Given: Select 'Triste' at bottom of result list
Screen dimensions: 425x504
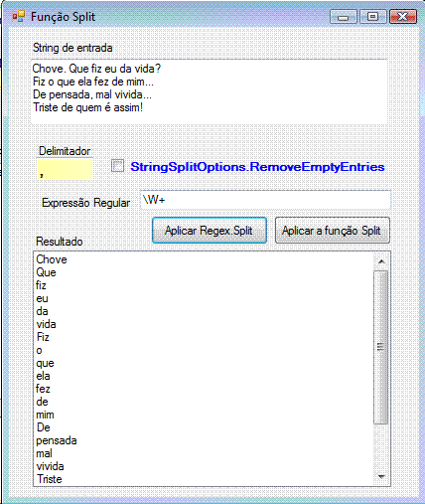Looking at the screenshot, I should [50, 479].
